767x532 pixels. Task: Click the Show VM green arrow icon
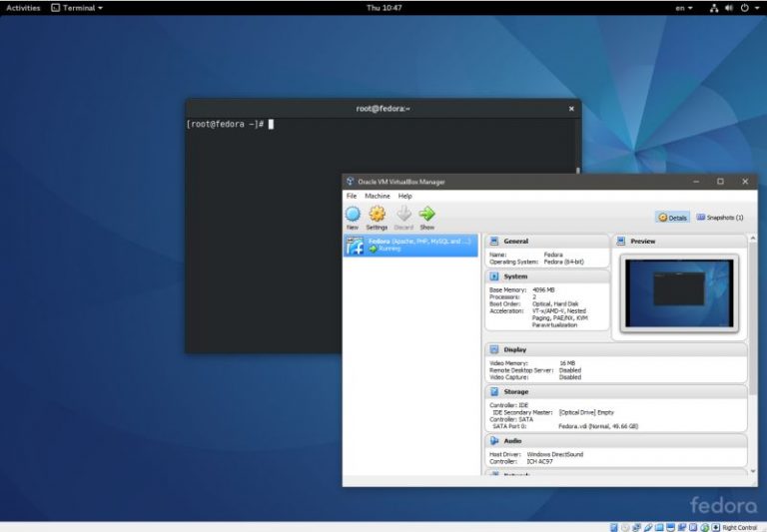pos(427,215)
